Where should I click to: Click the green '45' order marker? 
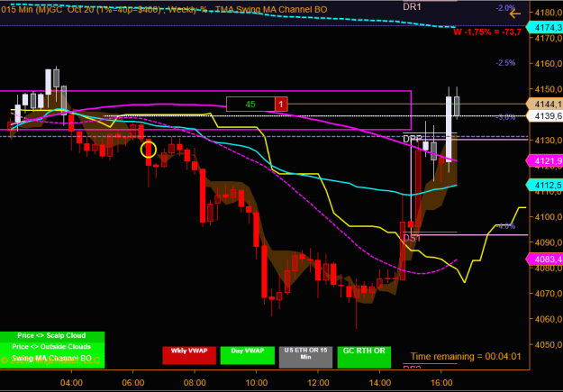coord(250,105)
